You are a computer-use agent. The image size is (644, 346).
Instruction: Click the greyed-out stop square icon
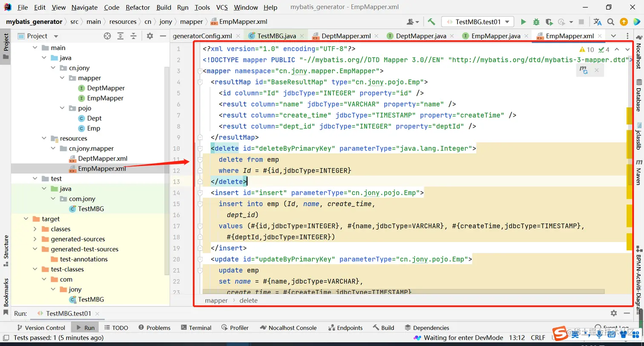(x=581, y=22)
